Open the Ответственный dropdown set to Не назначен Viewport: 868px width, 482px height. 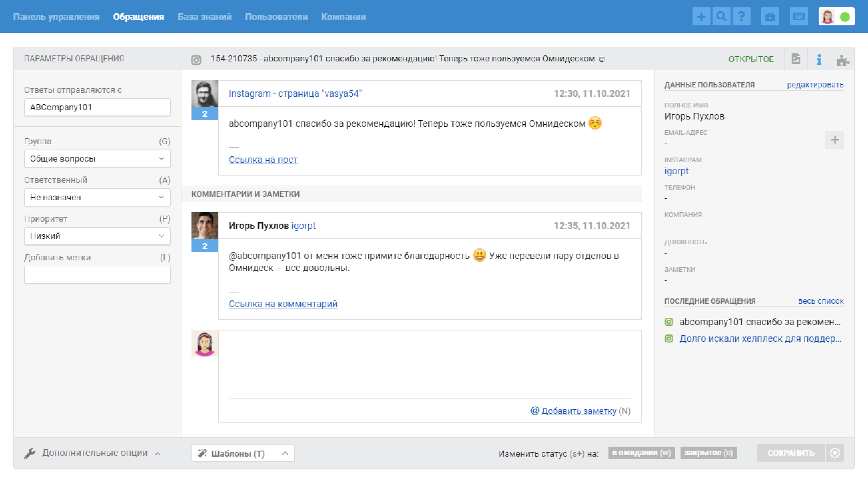(97, 197)
